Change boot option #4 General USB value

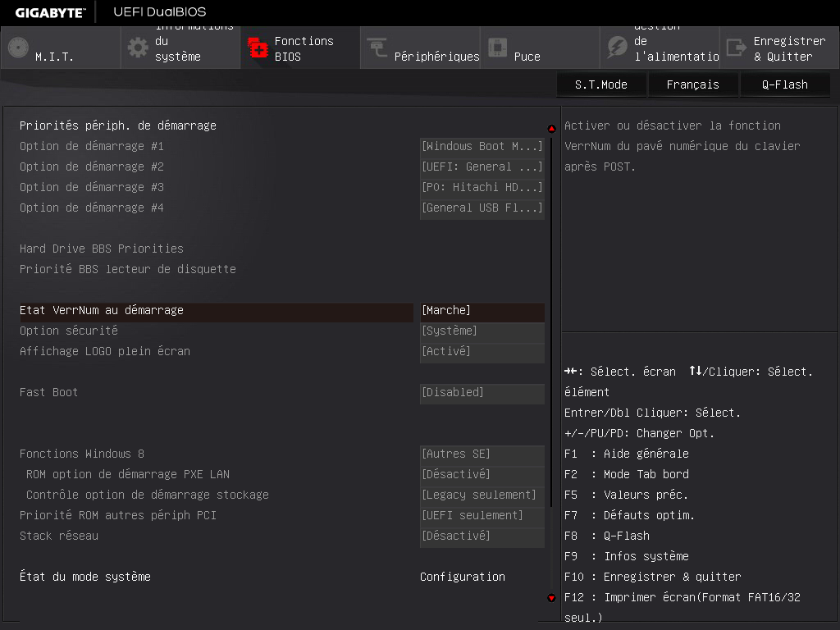[482, 208]
